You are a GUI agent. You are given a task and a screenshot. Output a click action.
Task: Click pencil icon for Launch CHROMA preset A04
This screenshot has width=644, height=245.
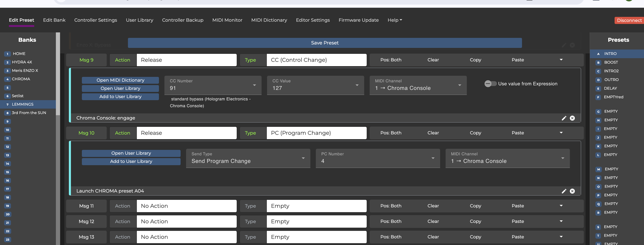pos(564,191)
